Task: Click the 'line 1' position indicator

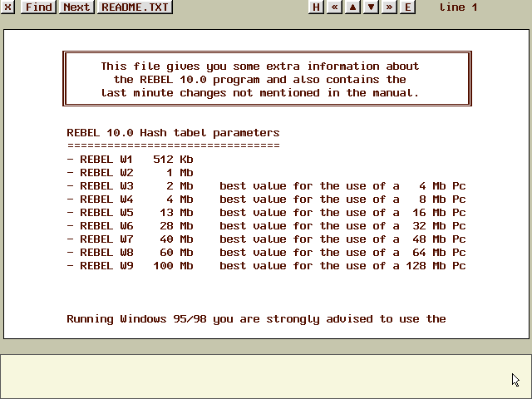Action: [x=458, y=7]
